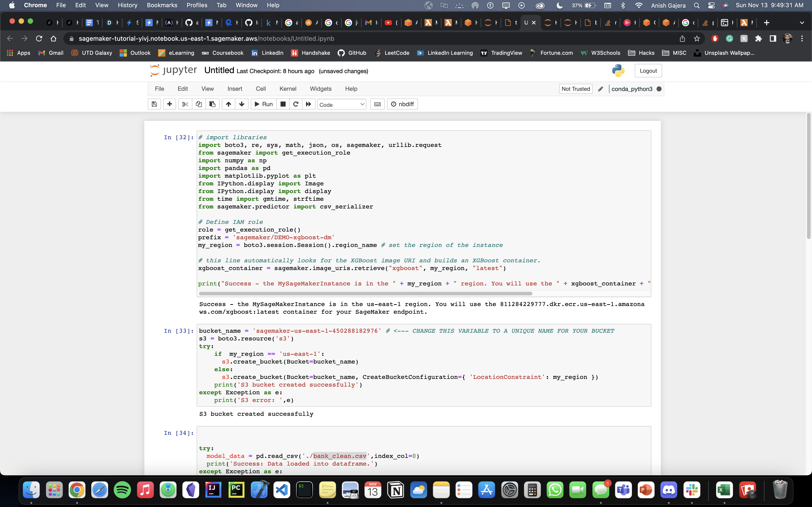Expand the Chrome tab search chevron

802,23
